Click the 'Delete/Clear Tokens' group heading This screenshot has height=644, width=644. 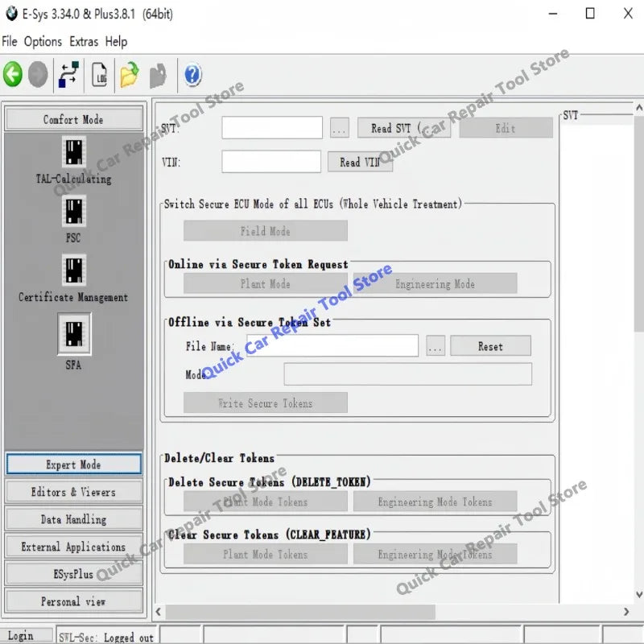click(219, 458)
